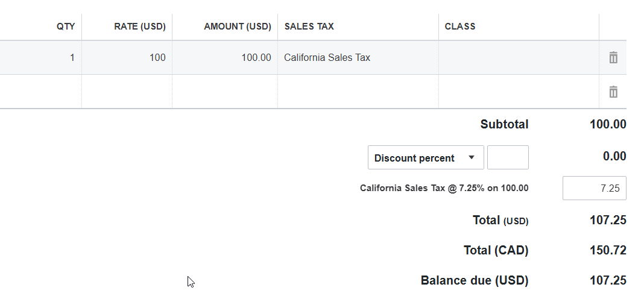Screen dimensions: 644x293
Task: Click the empty Class cell in second row
Action: coord(519,92)
